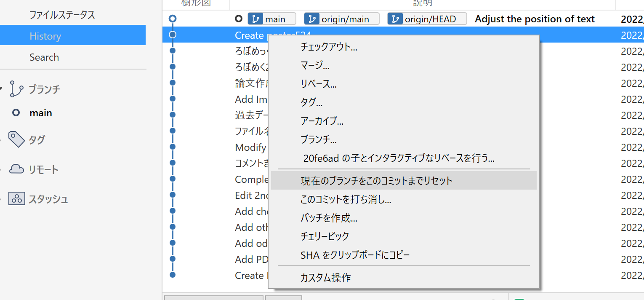Click the 説明 column header
Image resolution: width=644 pixels, height=300 pixels.
(422, 3)
